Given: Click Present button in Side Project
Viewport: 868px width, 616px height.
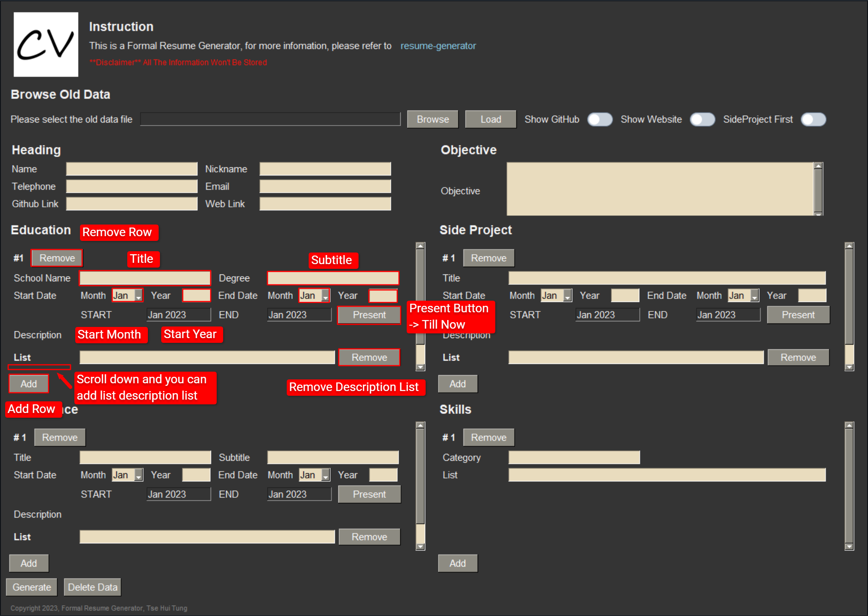Looking at the screenshot, I should click(797, 315).
